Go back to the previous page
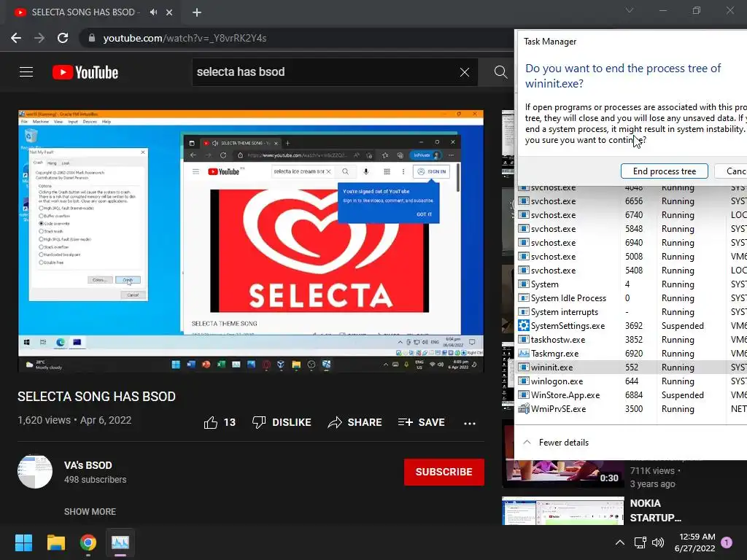 16,38
